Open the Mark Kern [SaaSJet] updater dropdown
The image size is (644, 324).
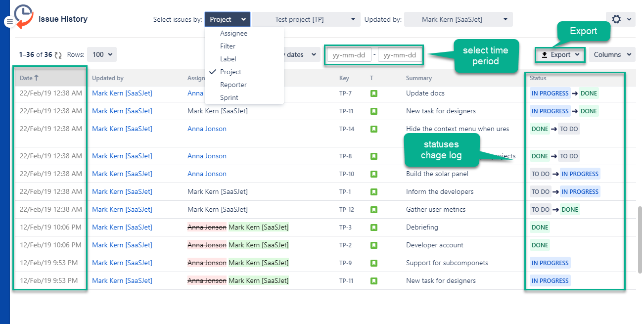pos(459,19)
